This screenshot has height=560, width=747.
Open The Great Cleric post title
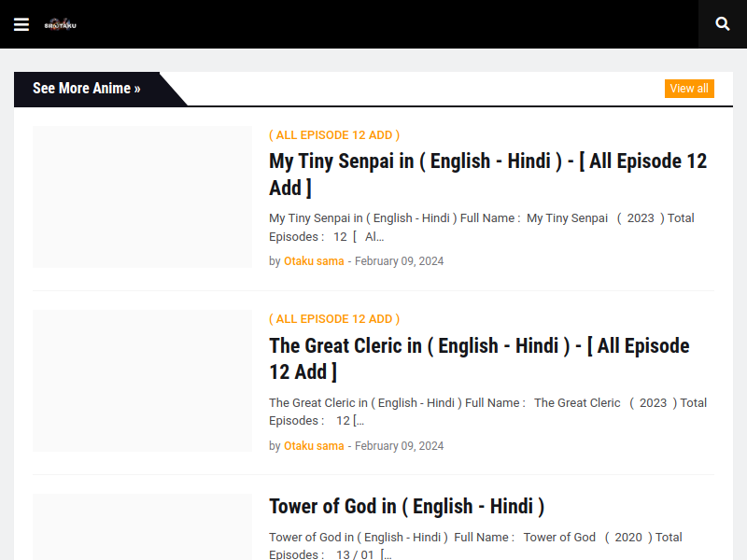[478, 358]
